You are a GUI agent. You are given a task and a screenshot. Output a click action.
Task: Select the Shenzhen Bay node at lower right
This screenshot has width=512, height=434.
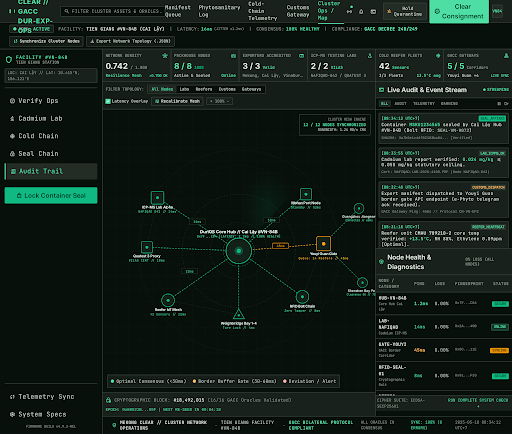[x=362, y=283]
